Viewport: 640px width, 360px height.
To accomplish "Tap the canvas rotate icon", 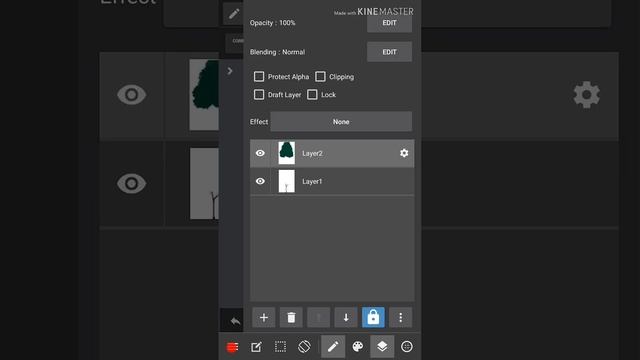I will 304,347.
